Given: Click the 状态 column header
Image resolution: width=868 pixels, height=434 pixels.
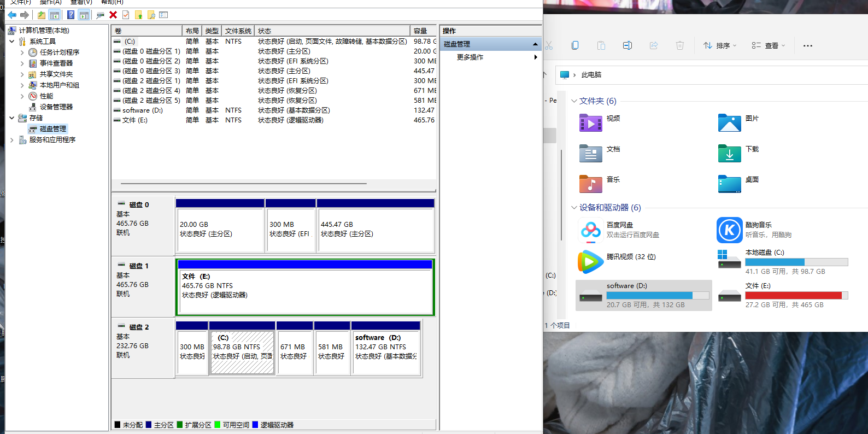Looking at the screenshot, I should pyautogui.click(x=332, y=31).
